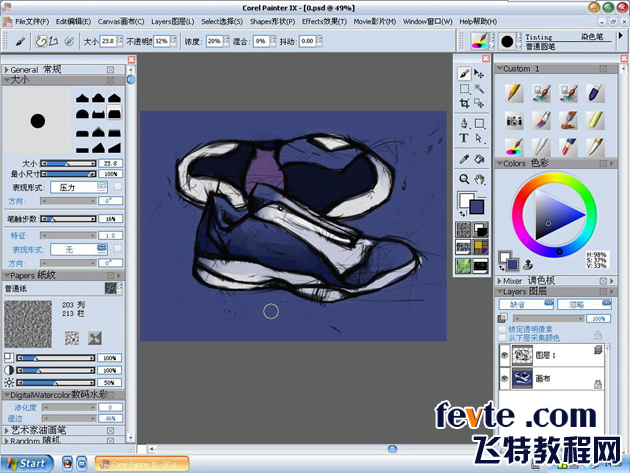Image resolution: width=630 pixels, height=473 pixels.
Task: Click the invert paper icon
Action: (x=95, y=338)
